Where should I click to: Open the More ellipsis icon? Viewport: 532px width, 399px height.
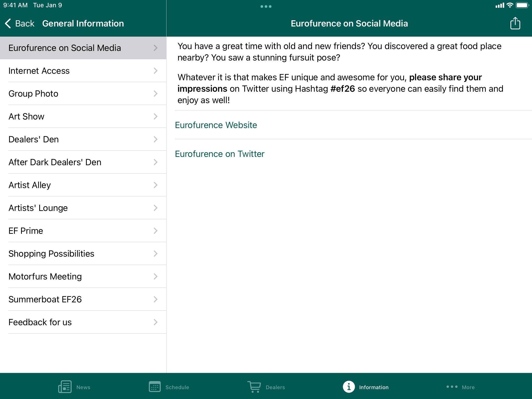point(452,387)
